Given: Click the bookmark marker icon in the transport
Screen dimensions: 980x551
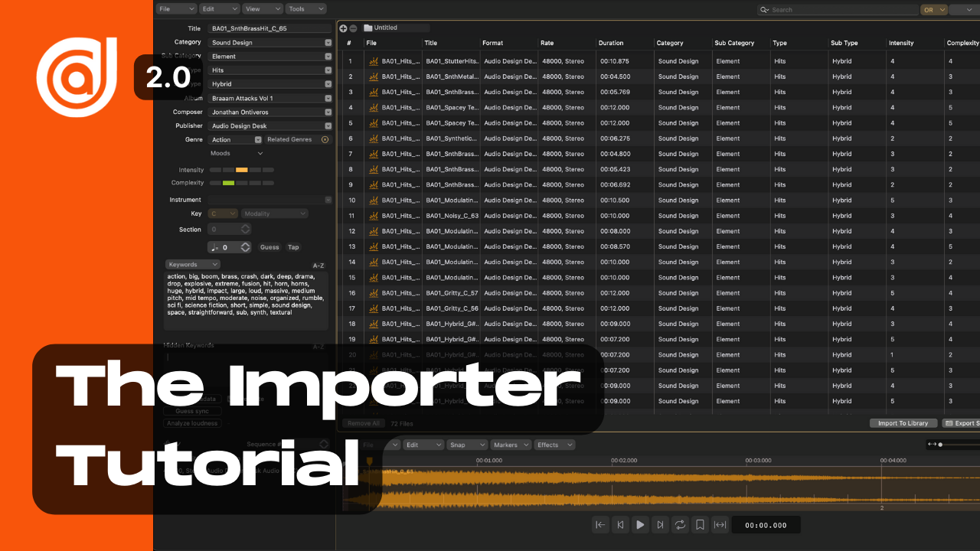Looking at the screenshot, I should point(700,524).
